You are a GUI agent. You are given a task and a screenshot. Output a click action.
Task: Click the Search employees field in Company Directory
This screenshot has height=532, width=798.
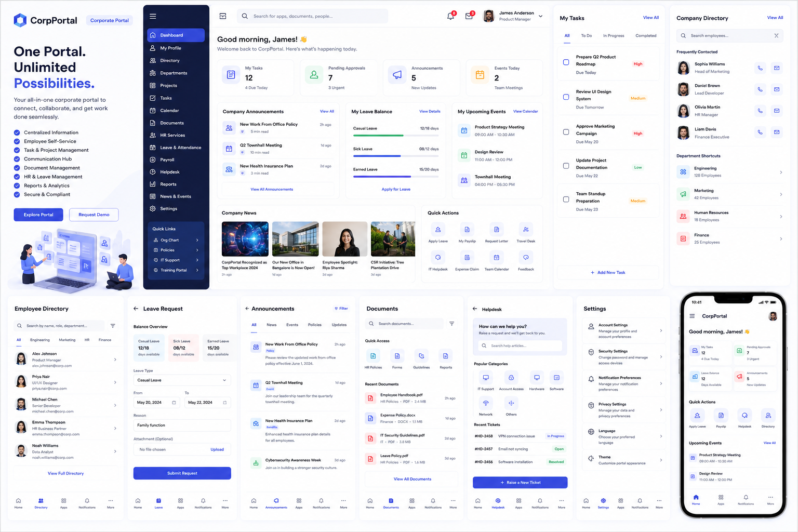click(x=730, y=36)
